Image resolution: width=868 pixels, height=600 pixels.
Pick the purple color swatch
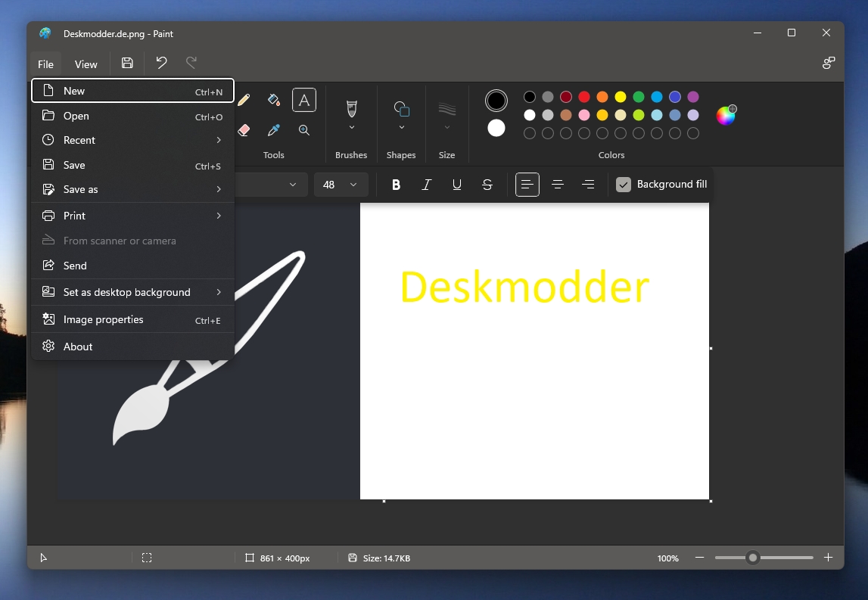[x=693, y=97]
